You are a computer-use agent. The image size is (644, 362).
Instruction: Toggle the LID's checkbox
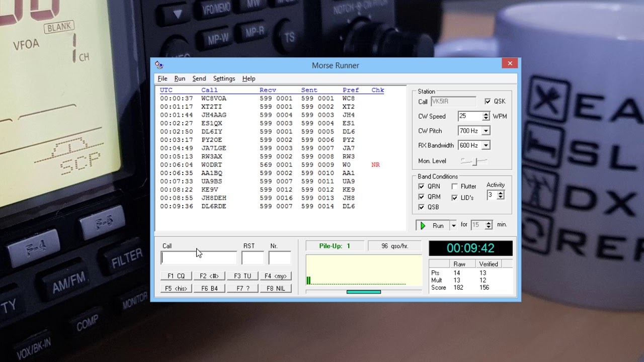[454, 198]
